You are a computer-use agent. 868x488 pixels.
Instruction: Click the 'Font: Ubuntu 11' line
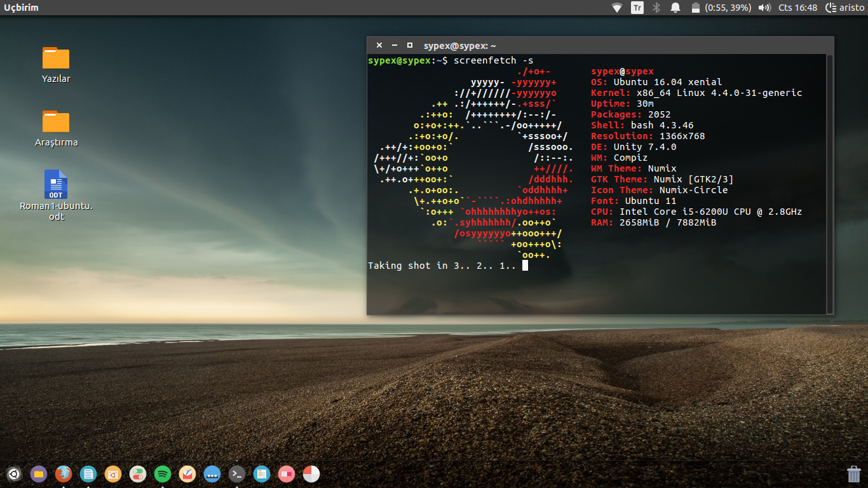pyautogui.click(x=634, y=201)
